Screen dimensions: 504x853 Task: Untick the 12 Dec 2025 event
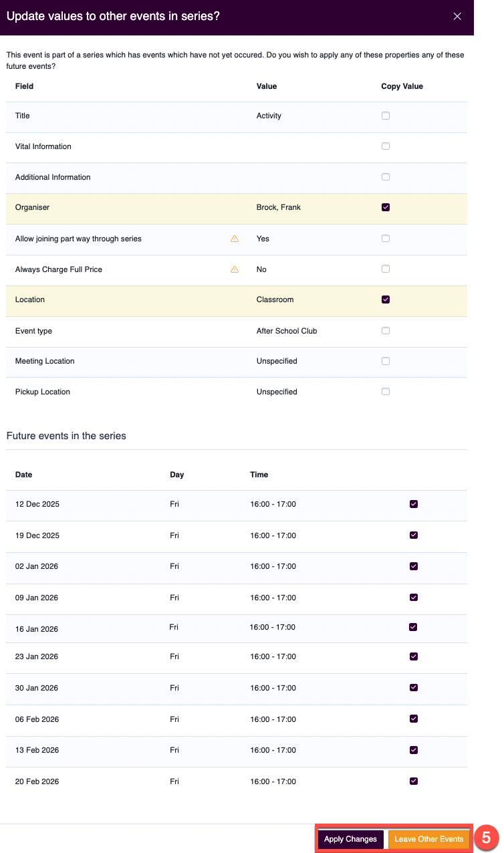click(x=414, y=504)
